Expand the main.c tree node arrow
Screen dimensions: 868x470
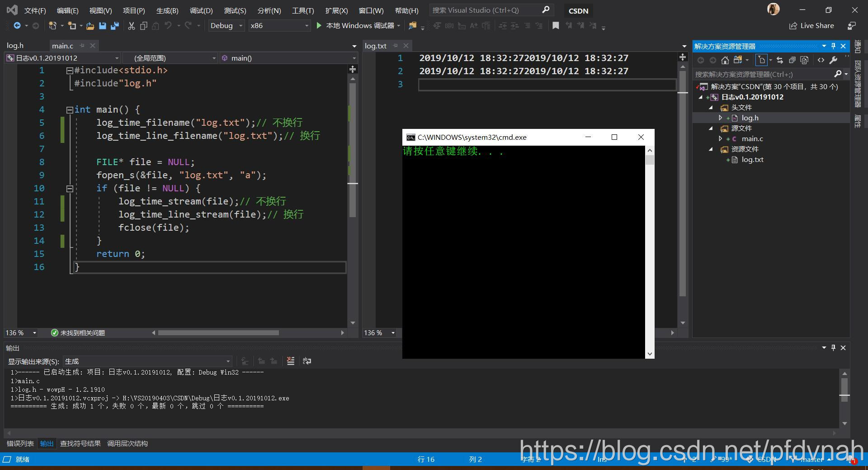[721, 139]
